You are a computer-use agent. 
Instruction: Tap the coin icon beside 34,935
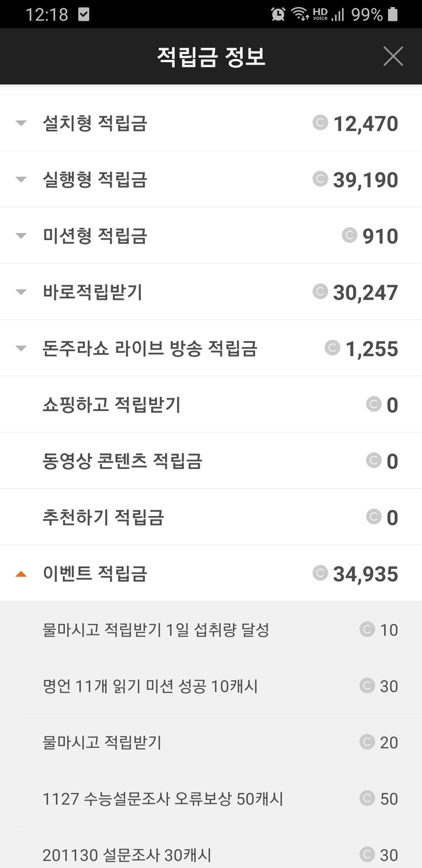pyautogui.click(x=320, y=573)
